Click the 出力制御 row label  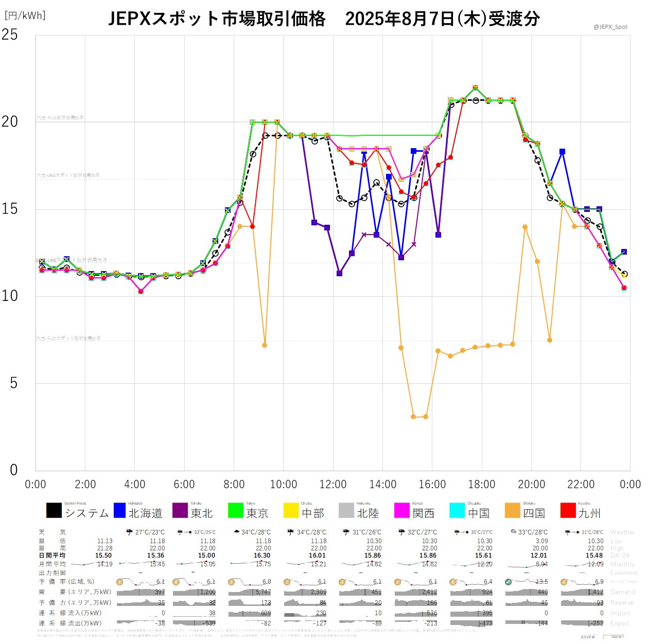(52, 573)
